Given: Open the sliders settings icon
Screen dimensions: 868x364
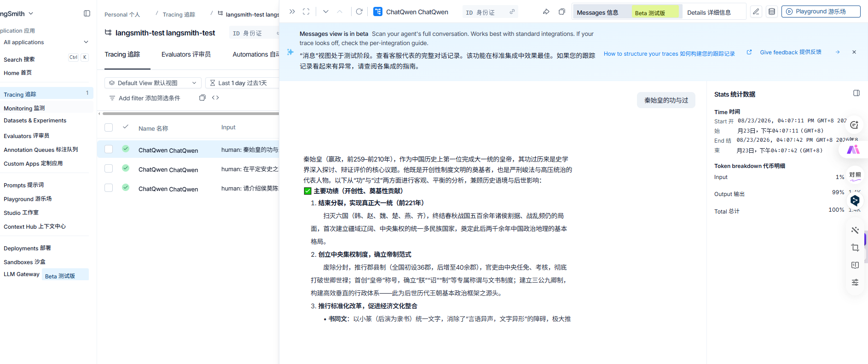Looking at the screenshot, I should tap(855, 283).
